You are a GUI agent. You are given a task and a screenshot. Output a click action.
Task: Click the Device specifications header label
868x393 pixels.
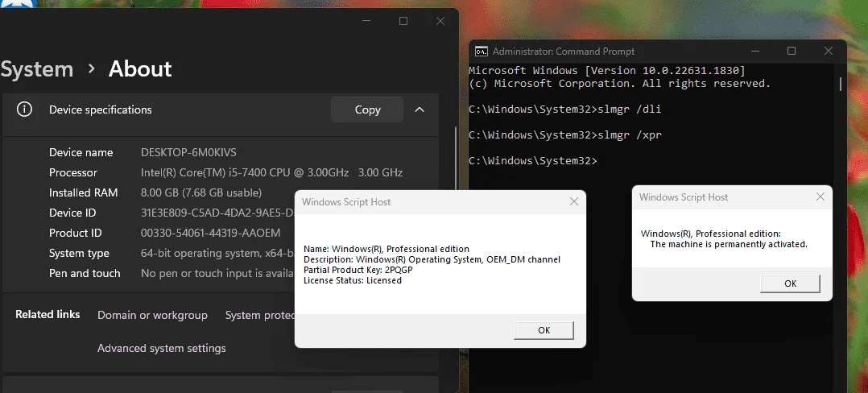100,110
